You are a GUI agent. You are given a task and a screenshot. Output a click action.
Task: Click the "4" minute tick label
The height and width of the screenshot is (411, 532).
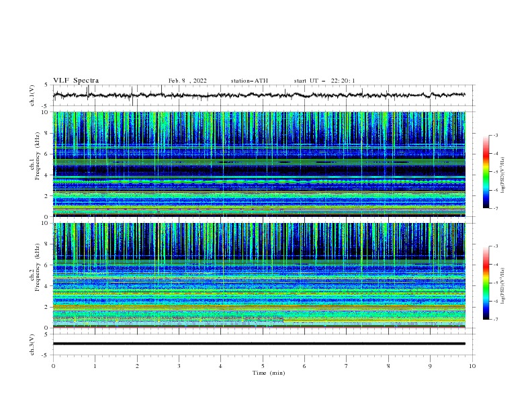click(x=221, y=366)
